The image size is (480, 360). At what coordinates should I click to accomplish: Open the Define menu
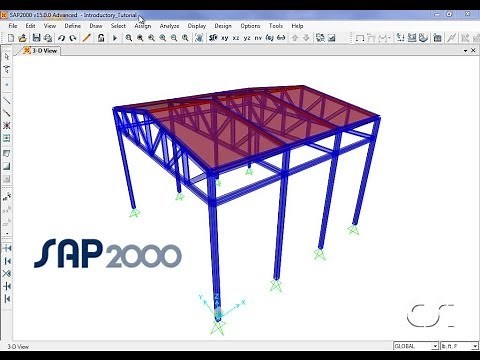(73, 26)
